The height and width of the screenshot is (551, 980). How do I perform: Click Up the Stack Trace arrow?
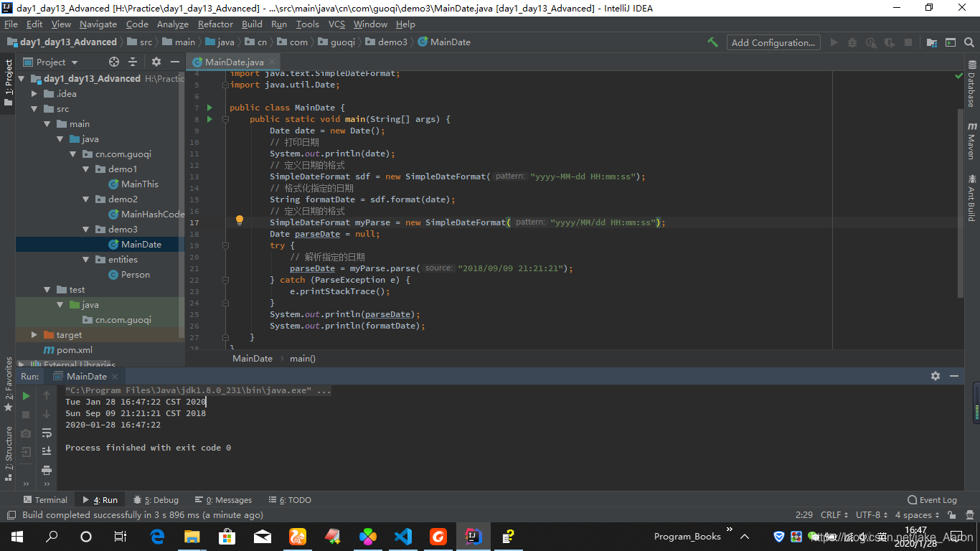click(47, 395)
